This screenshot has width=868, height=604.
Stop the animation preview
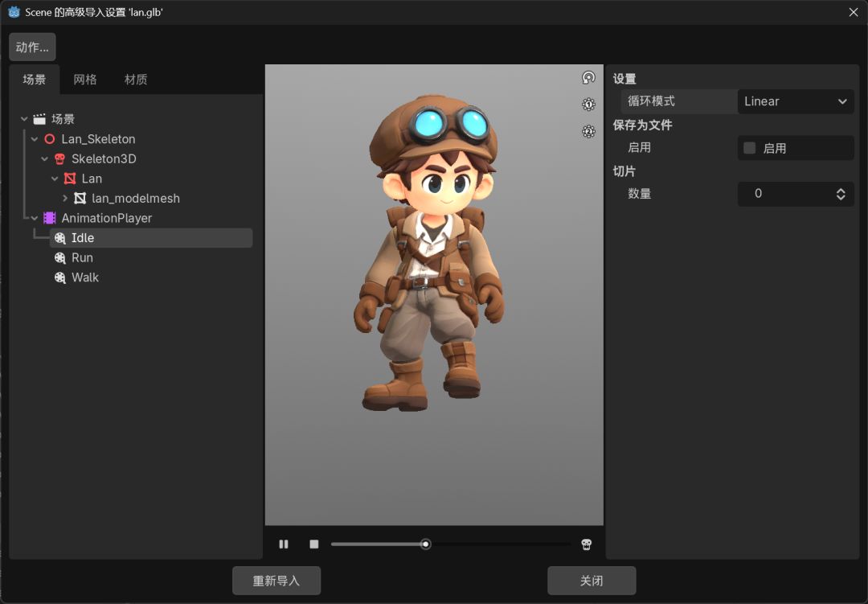point(314,544)
